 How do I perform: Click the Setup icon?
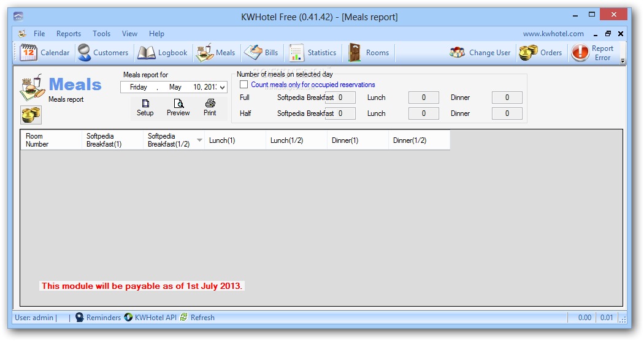pyautogui.click(x=145, y=103)
